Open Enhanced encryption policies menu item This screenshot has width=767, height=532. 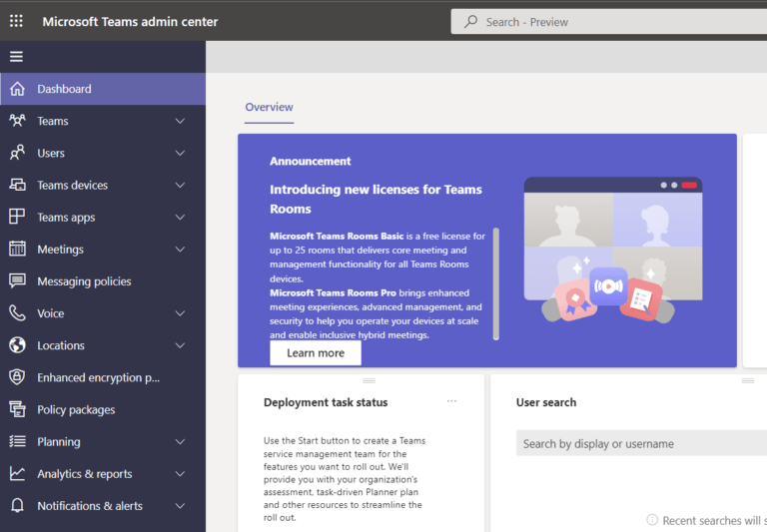103,377
